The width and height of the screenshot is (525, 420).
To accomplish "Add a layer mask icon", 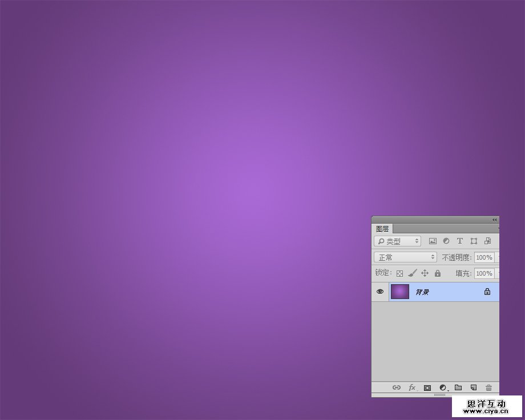I will (x=427, y=387).
